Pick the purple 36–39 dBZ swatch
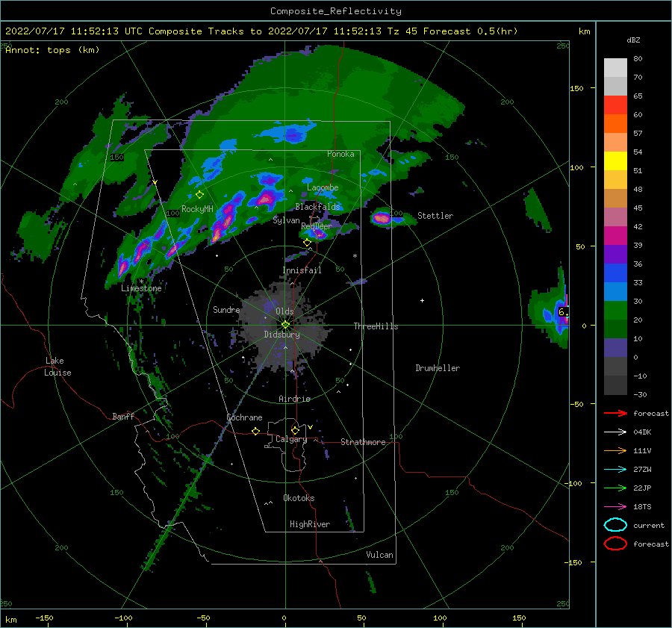672x628 pixels. coord(615,255)
